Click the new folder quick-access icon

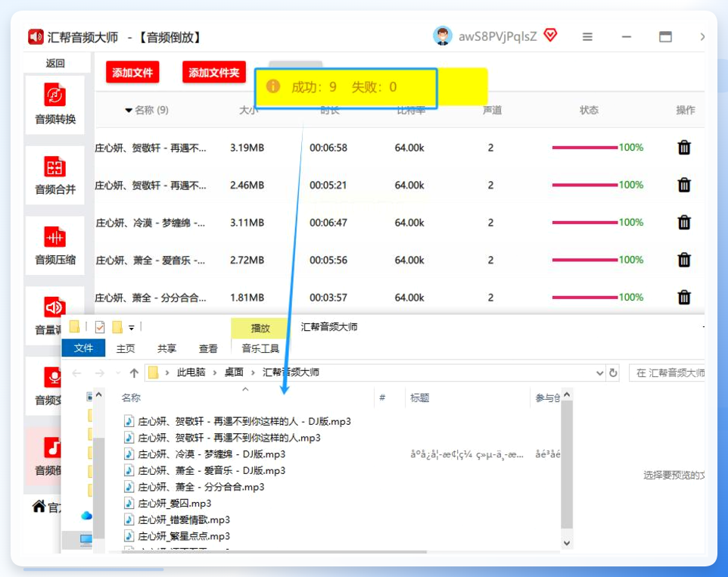coord(117,328)
